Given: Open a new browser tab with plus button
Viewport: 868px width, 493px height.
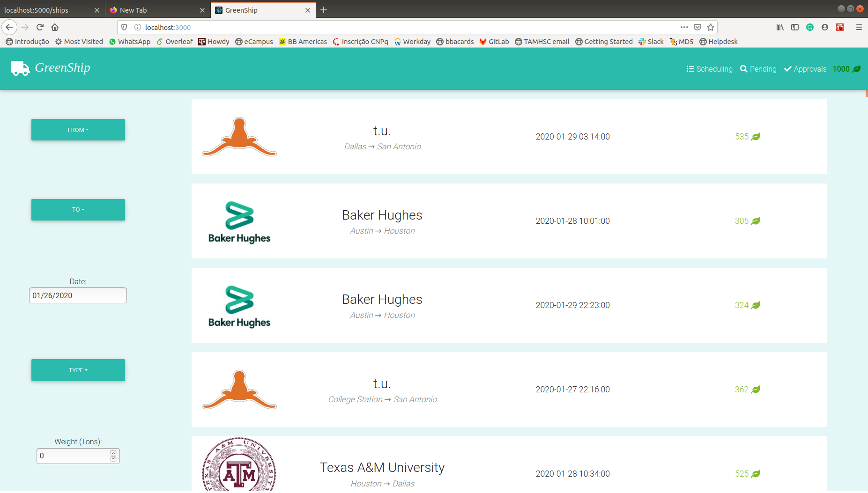Looking at the screenshot, I should tap(324, 10).
